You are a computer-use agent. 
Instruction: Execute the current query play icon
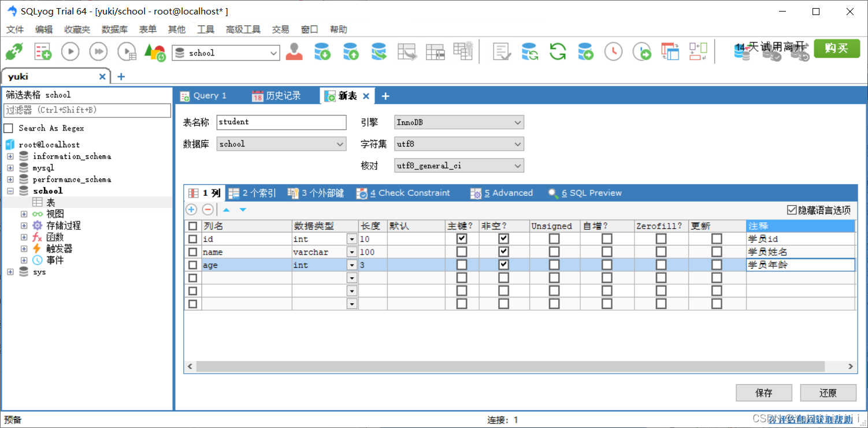pos(71,52)
